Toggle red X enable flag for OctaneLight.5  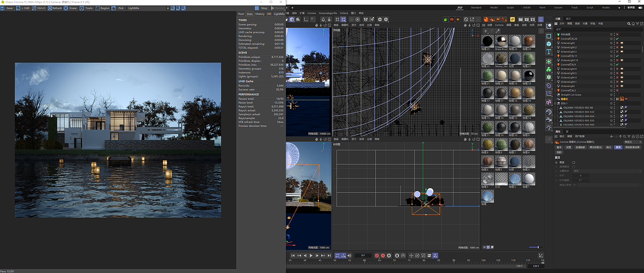pos(617,73)
